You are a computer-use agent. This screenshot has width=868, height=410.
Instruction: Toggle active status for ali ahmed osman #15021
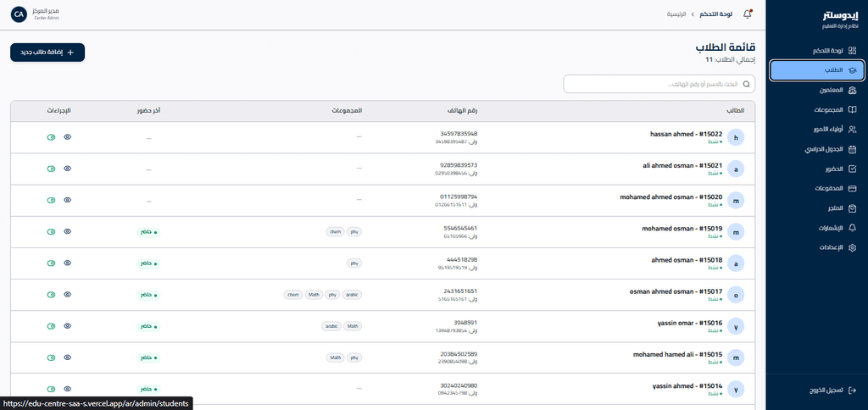click(52, 169)
